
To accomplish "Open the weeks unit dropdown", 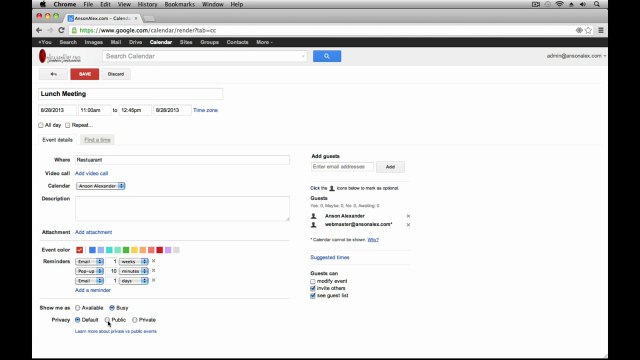I will click(133, 261).
